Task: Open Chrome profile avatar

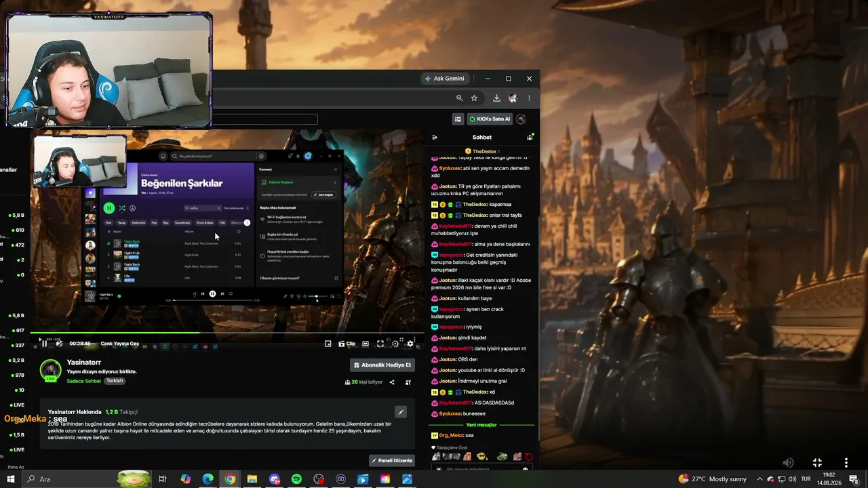Action: (513, 98)
